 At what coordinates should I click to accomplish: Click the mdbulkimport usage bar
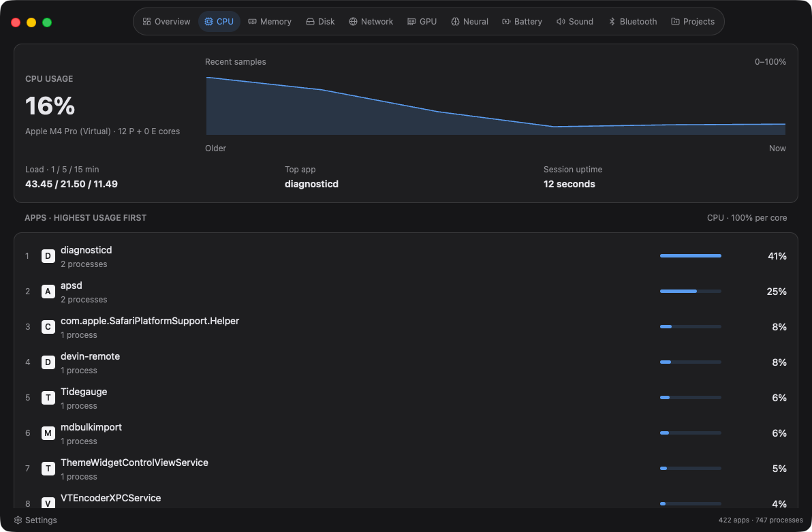[x=690, y=433]
